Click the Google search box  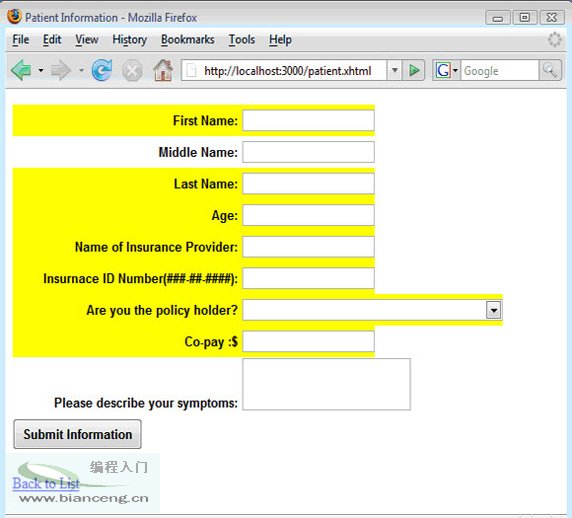coord(500,70)
